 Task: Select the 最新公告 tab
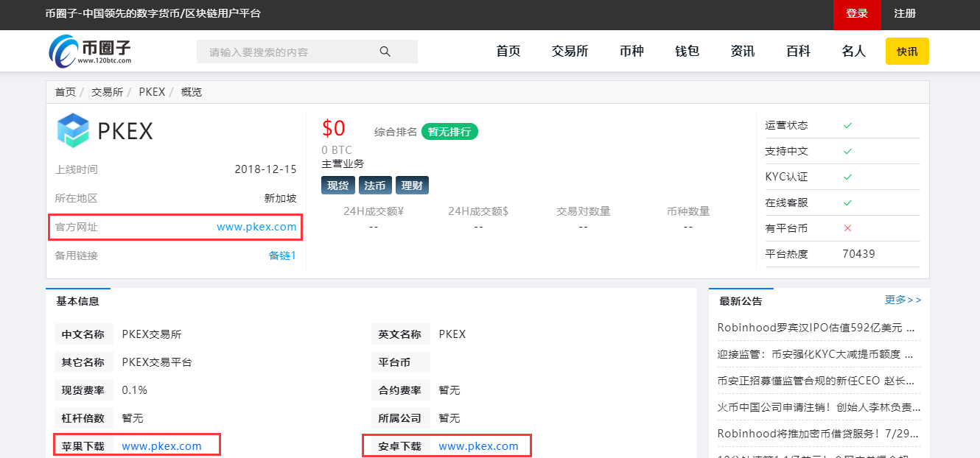pyautogui.click(x=741, y=301)
